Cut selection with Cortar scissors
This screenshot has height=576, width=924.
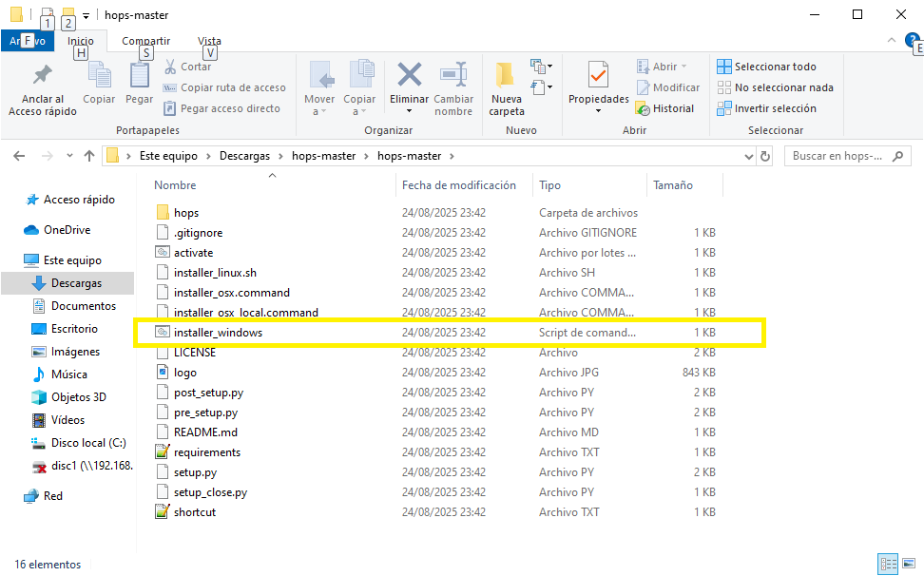point(187,67)
